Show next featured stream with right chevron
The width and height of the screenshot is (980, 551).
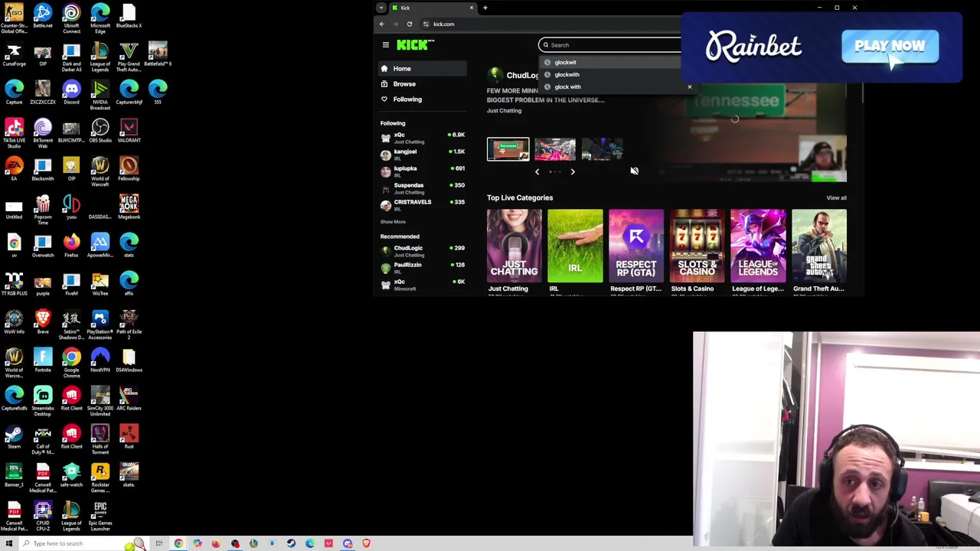[x=573, y=171]
